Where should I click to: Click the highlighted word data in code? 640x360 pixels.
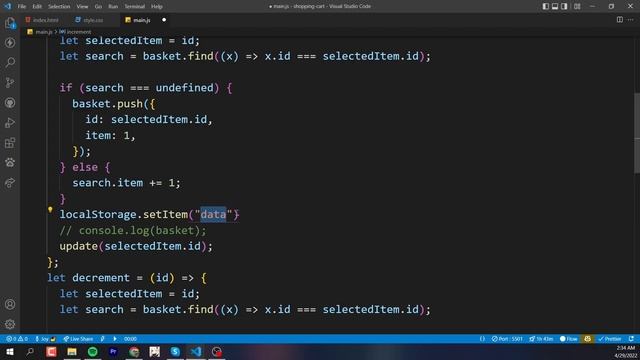click(213, 214)
